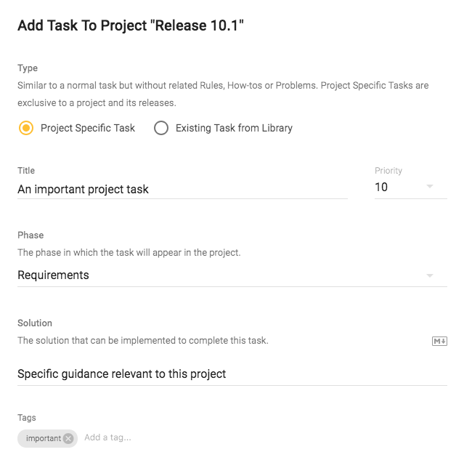
Task: Open the Priority dropdown arrow
Action: 430,187
